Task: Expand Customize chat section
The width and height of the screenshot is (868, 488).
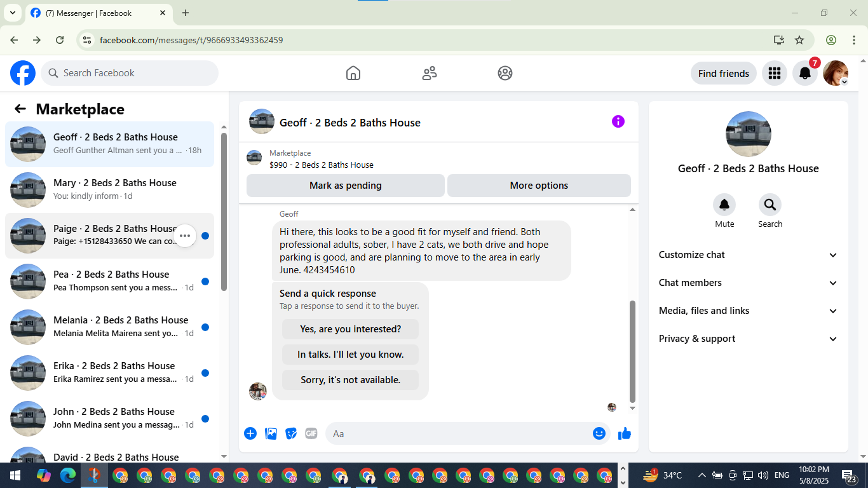Action: [749, 255]
